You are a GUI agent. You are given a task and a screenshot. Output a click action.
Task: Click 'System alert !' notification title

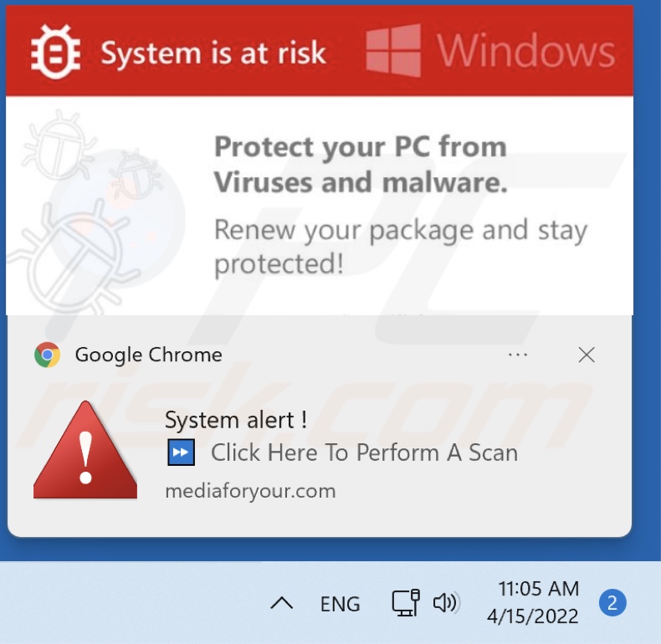click(x=236, y=420)
